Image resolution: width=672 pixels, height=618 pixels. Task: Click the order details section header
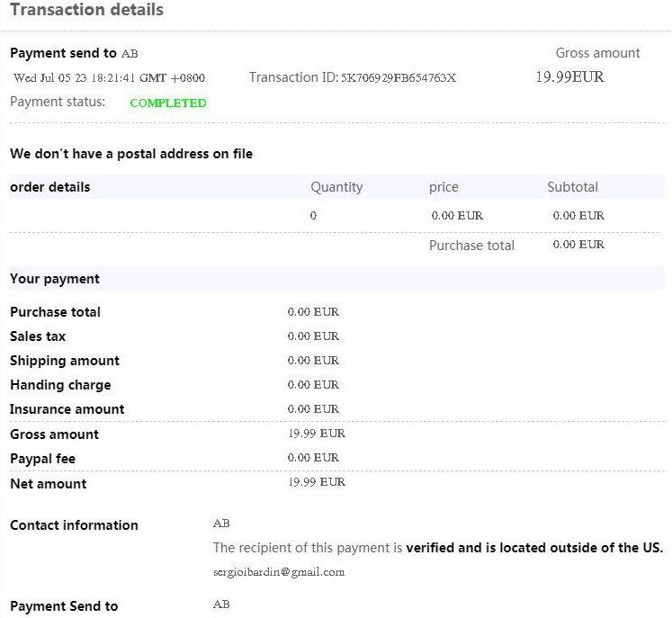tap(50, 187)
